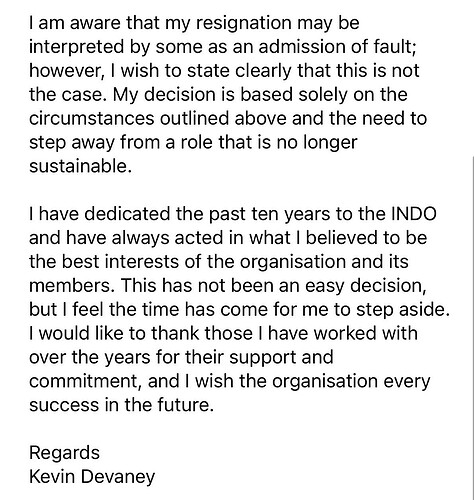Click the word interpreted
The width and height of the screenshot is (474, 500).
point(77,47)
